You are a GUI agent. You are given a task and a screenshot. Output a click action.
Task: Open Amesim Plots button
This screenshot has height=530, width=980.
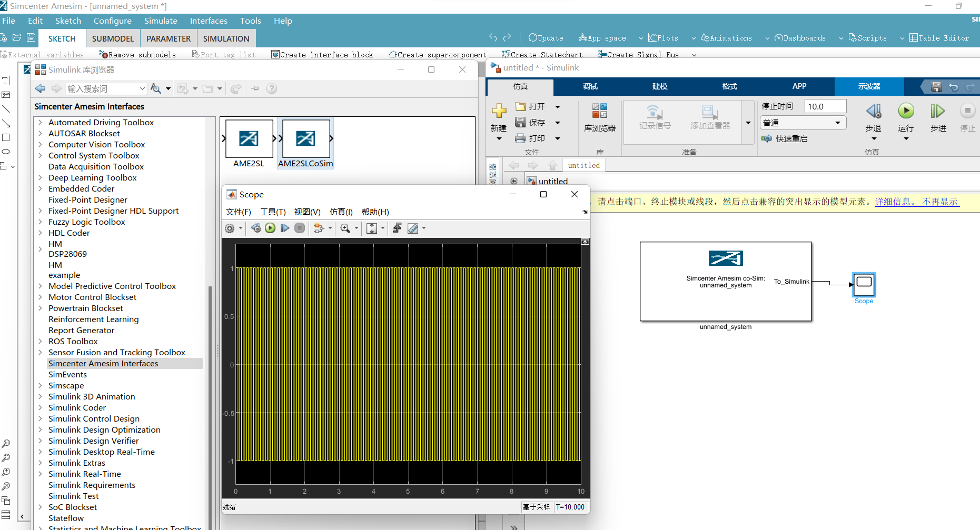[x=663, y=38]
